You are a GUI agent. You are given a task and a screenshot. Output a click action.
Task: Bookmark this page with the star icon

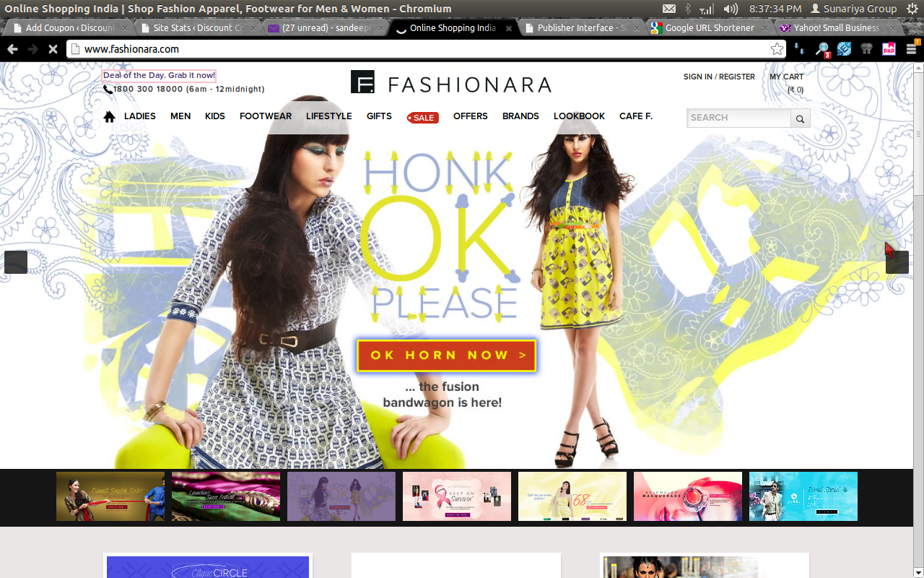pyautogui.click(x=777, y=49)
